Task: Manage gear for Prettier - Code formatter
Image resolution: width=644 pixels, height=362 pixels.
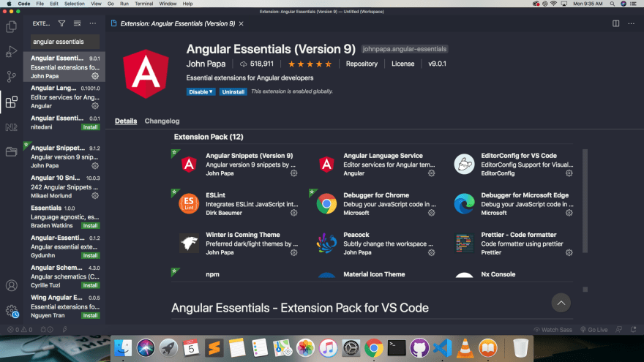Action: point(569,252)
